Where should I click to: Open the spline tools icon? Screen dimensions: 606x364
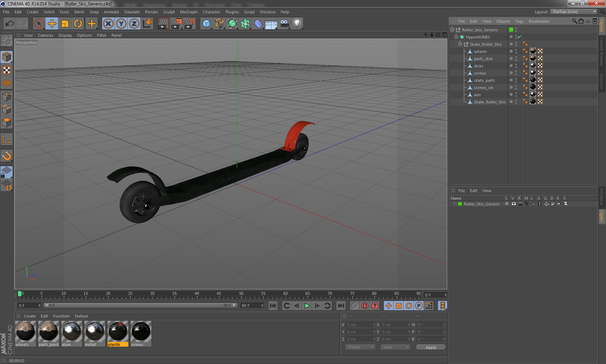[x=219, y=24]
